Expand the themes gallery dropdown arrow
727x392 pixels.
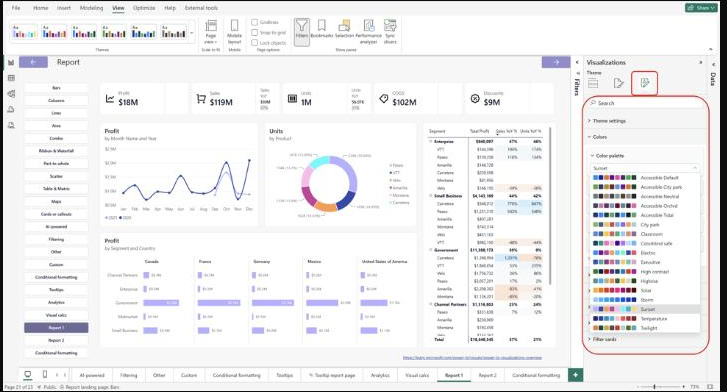192,33
